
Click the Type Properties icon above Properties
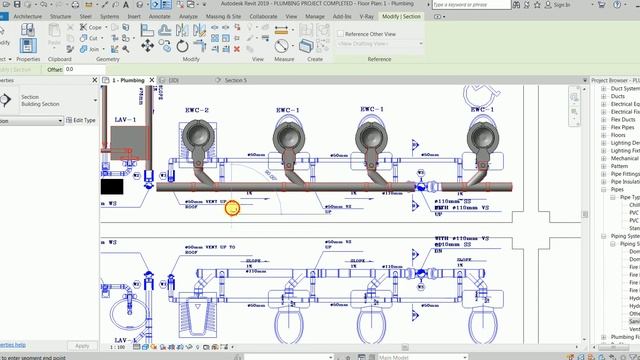(27, 30)
